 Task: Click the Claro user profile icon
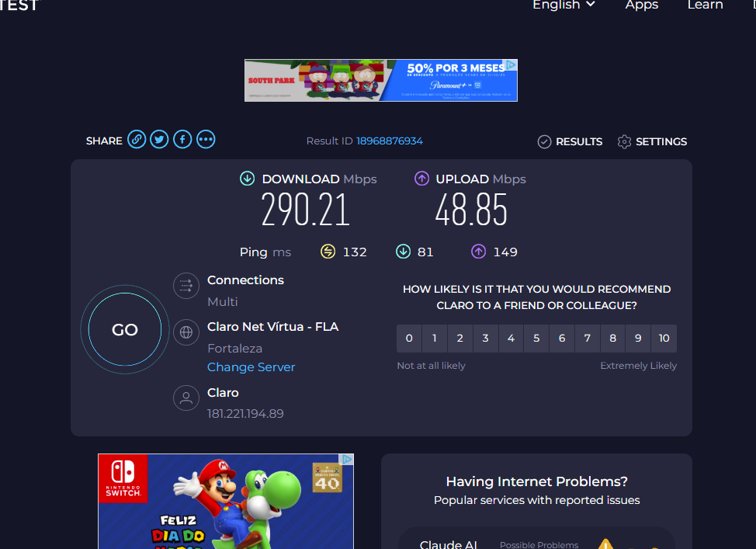[x=186, y=398]
